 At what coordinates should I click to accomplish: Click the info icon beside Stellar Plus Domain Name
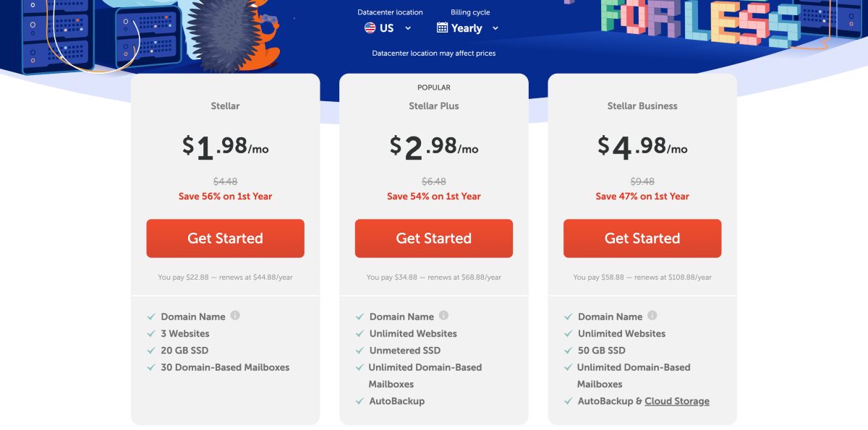coord(443,316)
